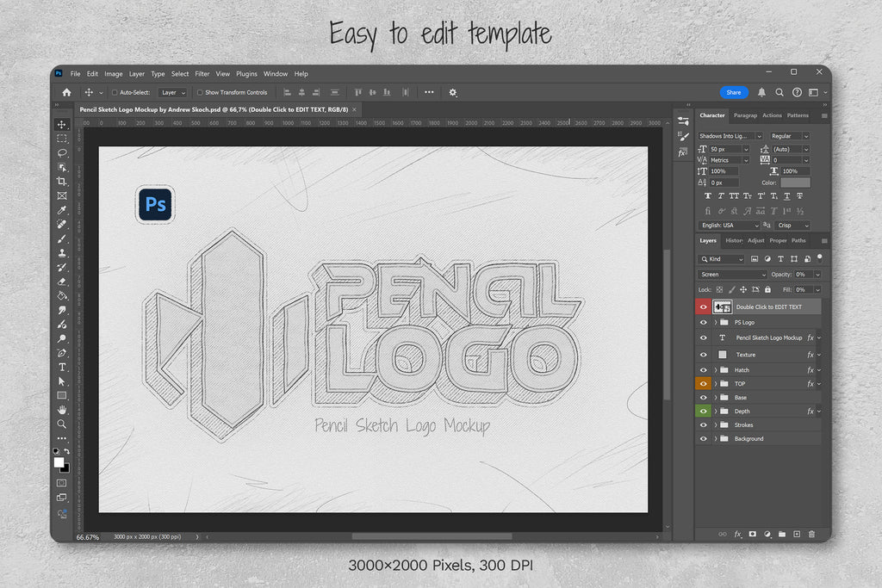The image size is (882, 588).
Task: Open the text Color swatch
Action: point(795,183)
